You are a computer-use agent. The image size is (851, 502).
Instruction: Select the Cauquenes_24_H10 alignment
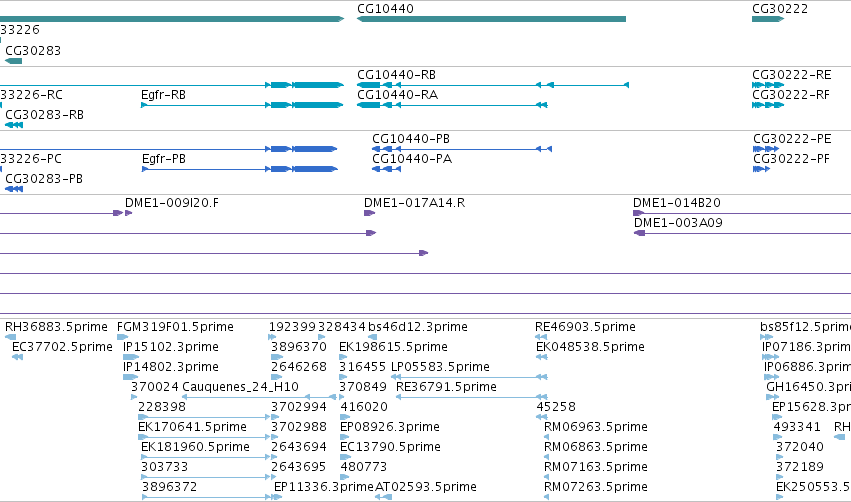coord(259,397)
